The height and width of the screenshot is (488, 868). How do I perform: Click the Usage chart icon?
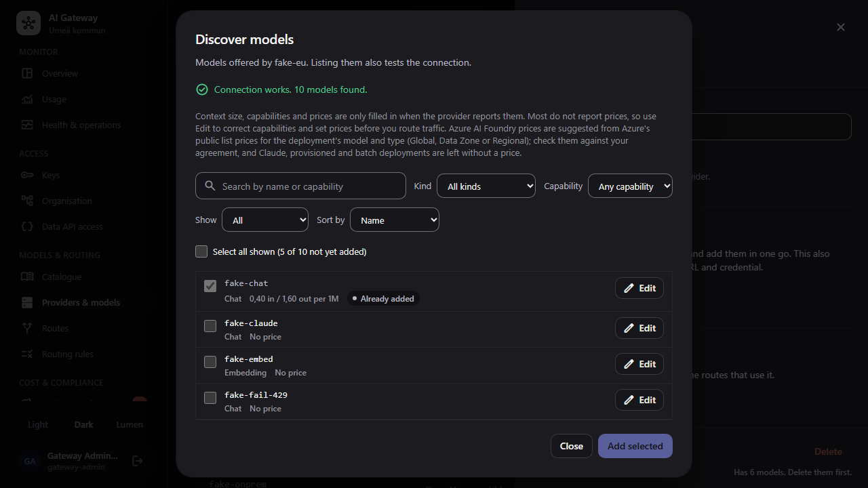pos(27,99)
